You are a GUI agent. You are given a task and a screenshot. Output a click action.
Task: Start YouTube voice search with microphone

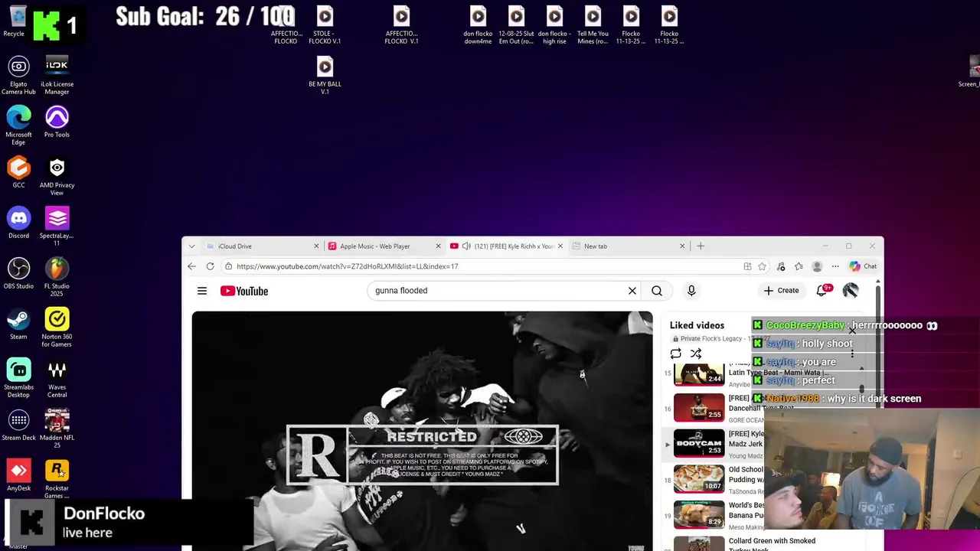tap(691, 291)
